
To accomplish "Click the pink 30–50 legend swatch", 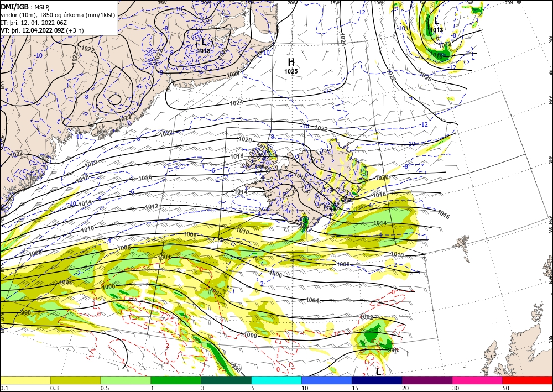I will 478,380.
